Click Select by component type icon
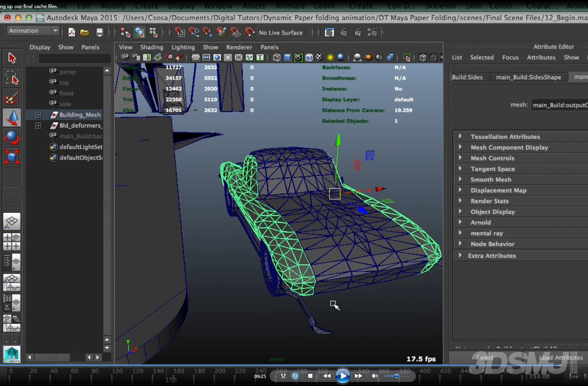The width and height of the screenshot is (588, 386). [153, 33]
